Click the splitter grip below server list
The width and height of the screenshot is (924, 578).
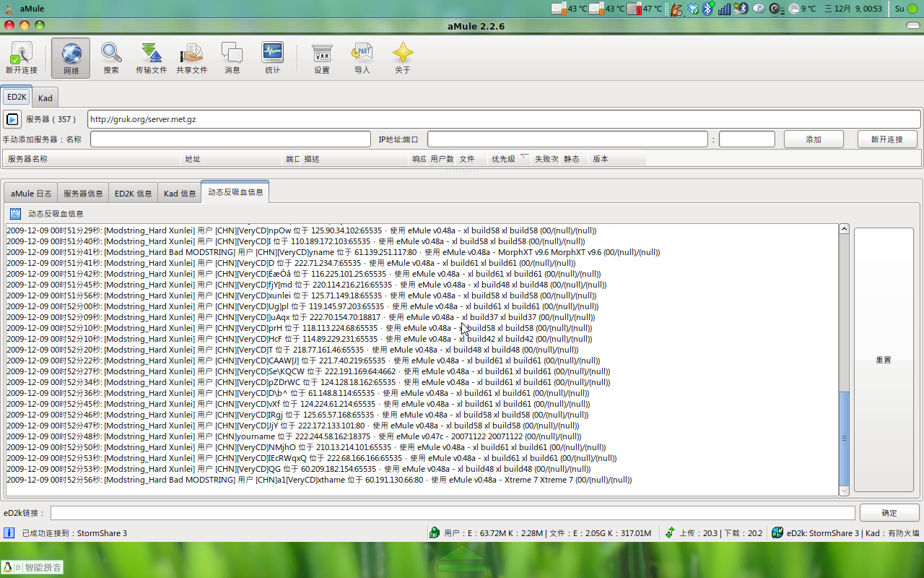(462, 171)
